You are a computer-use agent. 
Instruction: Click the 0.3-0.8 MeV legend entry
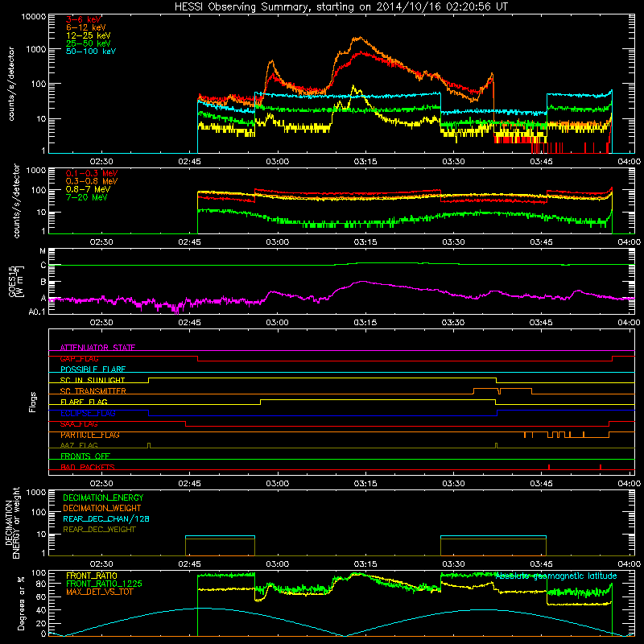click(92, 181)
